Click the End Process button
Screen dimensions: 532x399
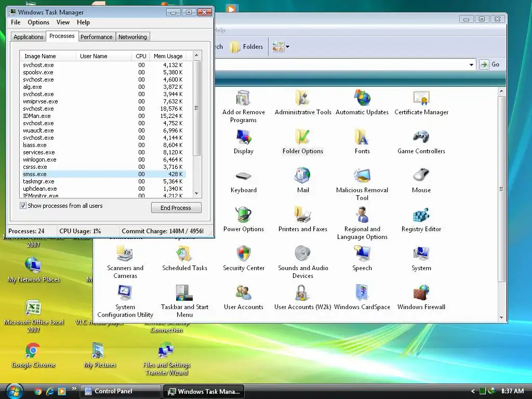pos(176,208)
